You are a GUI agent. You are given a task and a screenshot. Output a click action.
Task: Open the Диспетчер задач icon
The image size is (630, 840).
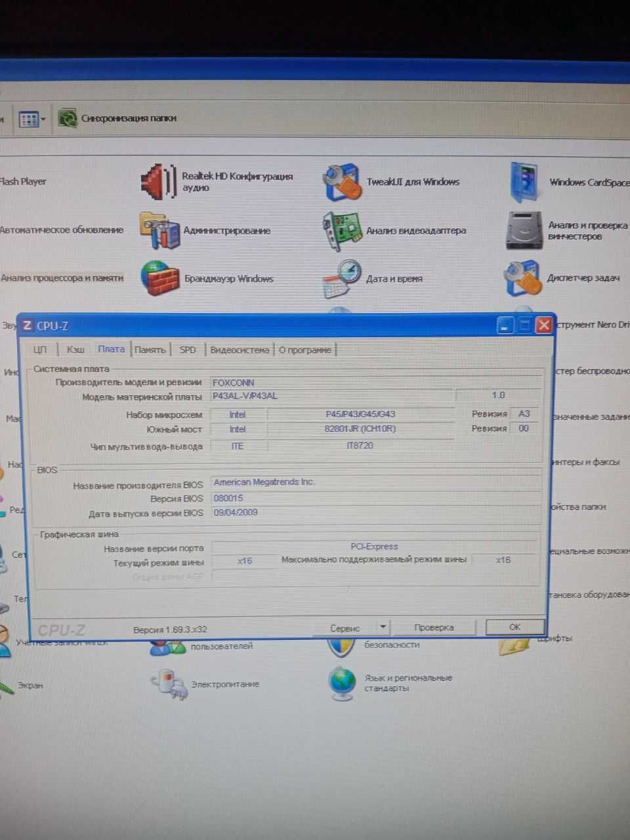[x=523, y=278]
